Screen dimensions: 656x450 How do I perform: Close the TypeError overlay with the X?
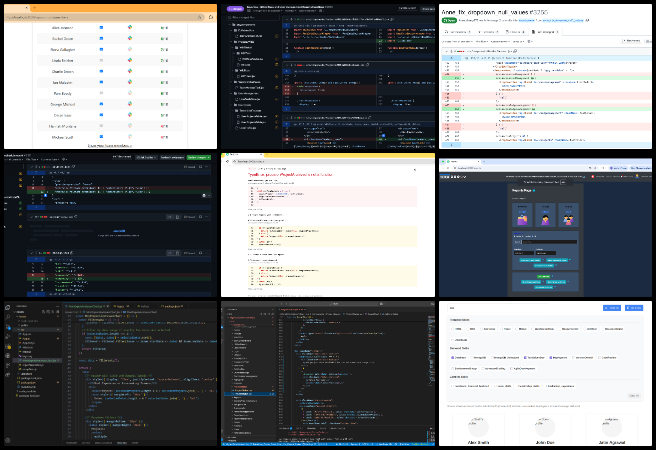(x=415, y=170)
